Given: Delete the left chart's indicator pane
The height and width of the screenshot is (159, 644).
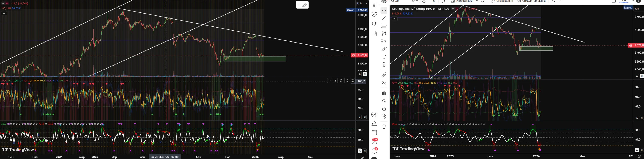Looking at the screenshot, I should 341,81.
